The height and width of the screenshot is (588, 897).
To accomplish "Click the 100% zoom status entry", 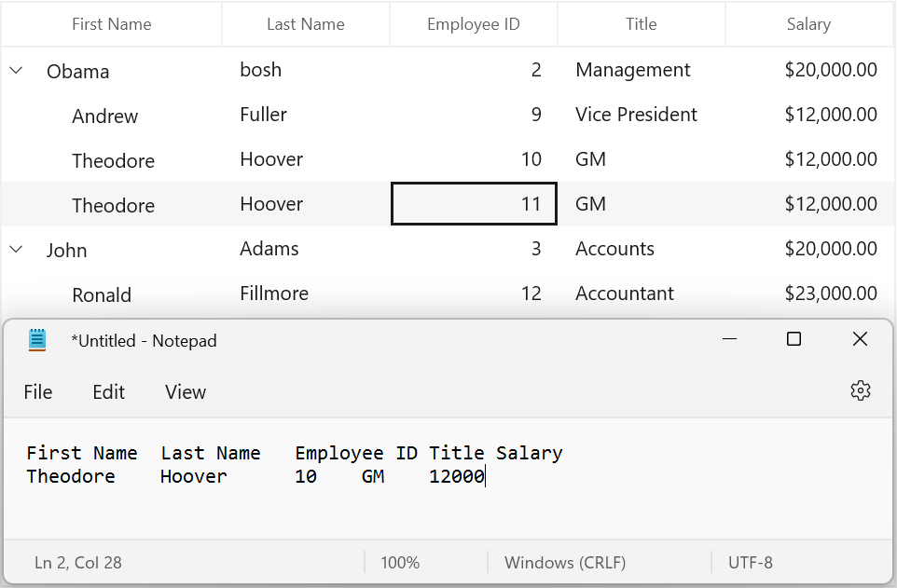I will coord(400,562).
